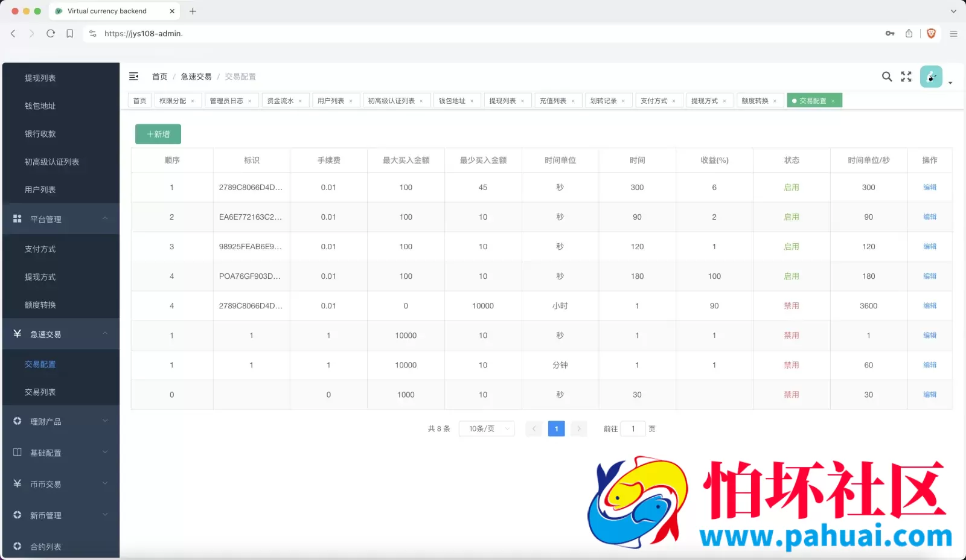Close the 钱包地址 tag
Screen dimensions: 966x560
click(x=472, y=101)
